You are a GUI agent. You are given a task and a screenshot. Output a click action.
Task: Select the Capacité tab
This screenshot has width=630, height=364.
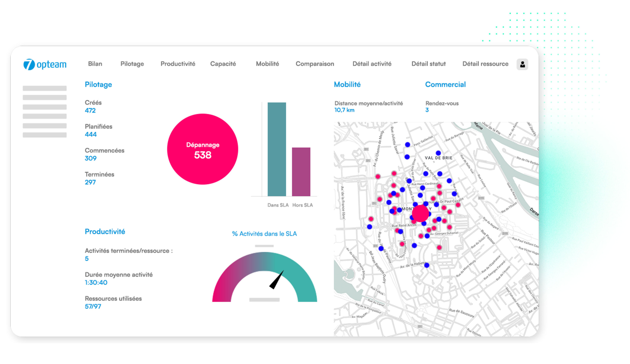pos(223,64)
